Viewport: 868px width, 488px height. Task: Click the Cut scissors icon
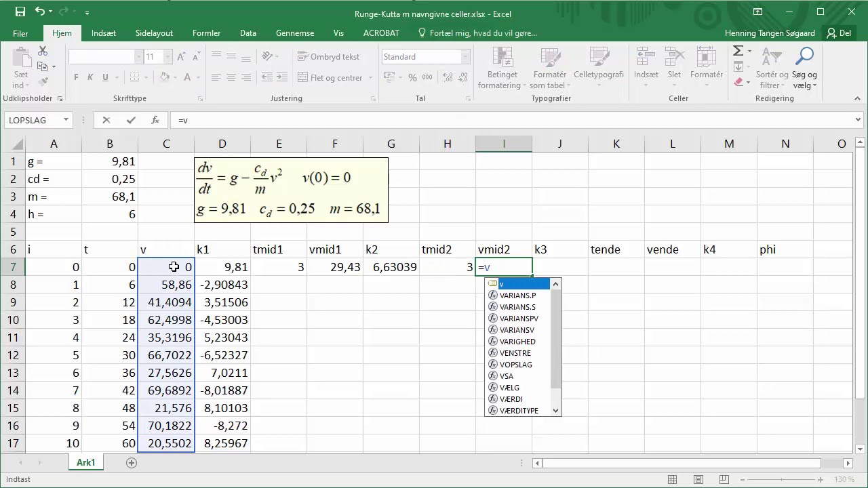pos(43,52)
